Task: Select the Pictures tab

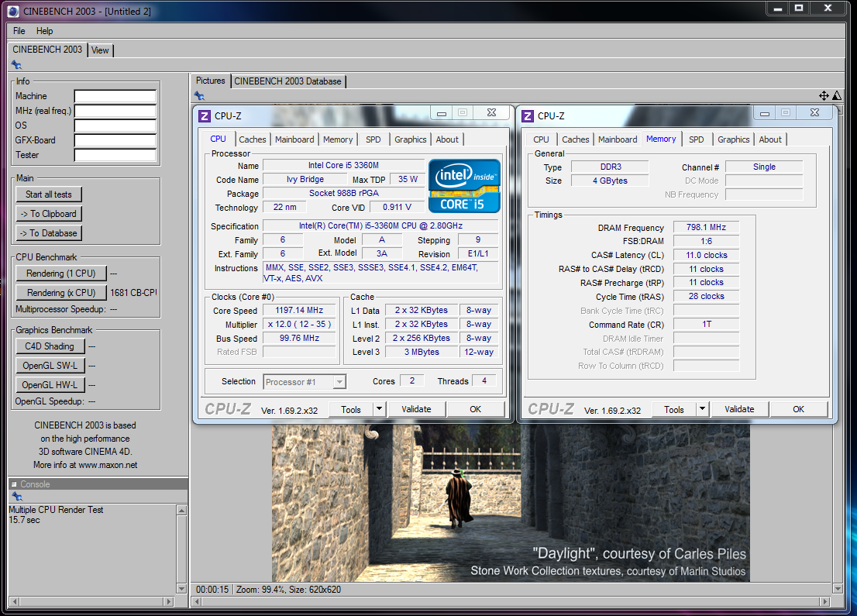Action: pyautogui.click(x=211, y=81)
